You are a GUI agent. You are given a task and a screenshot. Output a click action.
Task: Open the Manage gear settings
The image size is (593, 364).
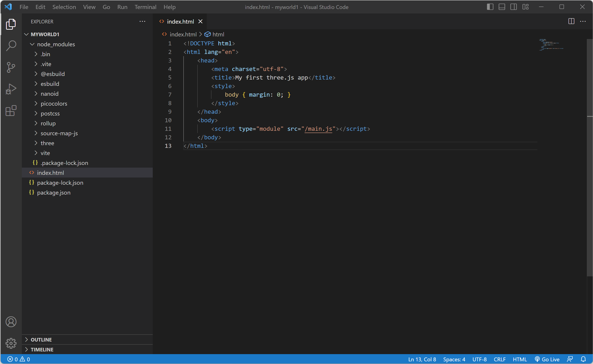pyautogui.click(x=11, y=343)
